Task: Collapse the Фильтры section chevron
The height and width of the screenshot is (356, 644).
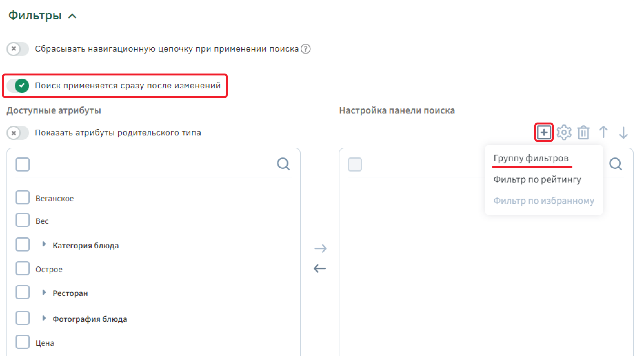Action: [72, 16]
